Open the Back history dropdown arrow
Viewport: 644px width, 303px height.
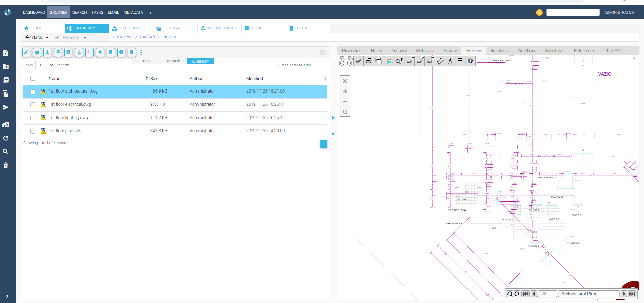pos(47,38)
